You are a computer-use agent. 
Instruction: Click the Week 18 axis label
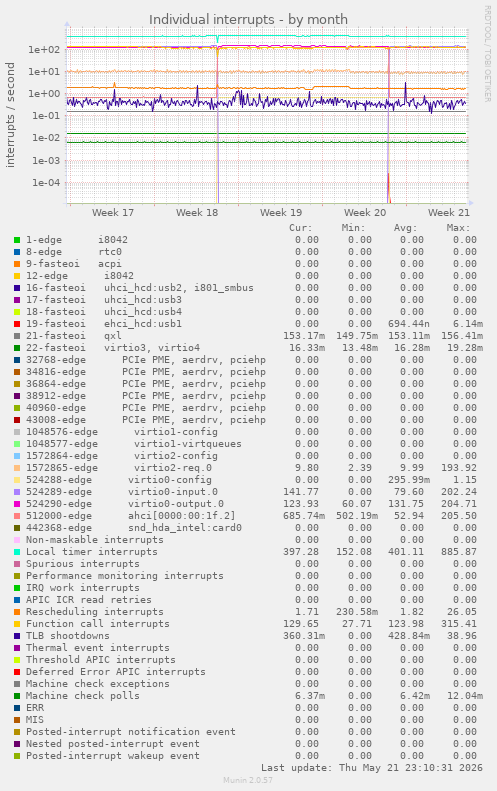[197, 212]
